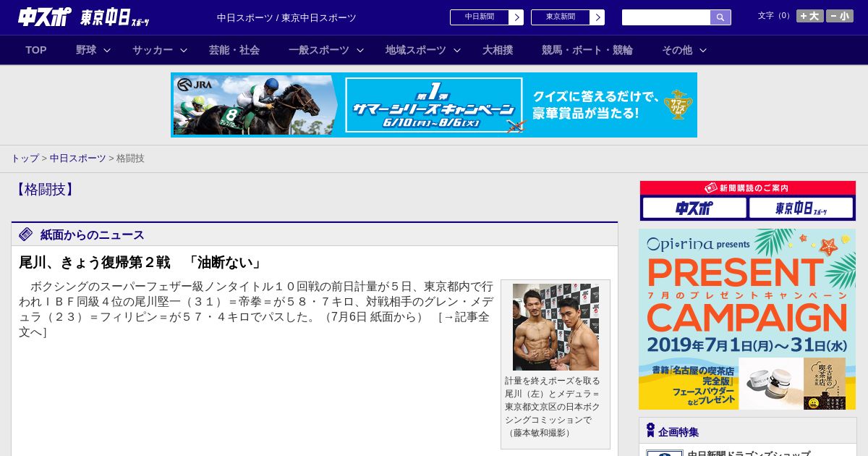Click the 中スポ subscription button
This screenshot has height=456, width=868.
click(694, 208)
